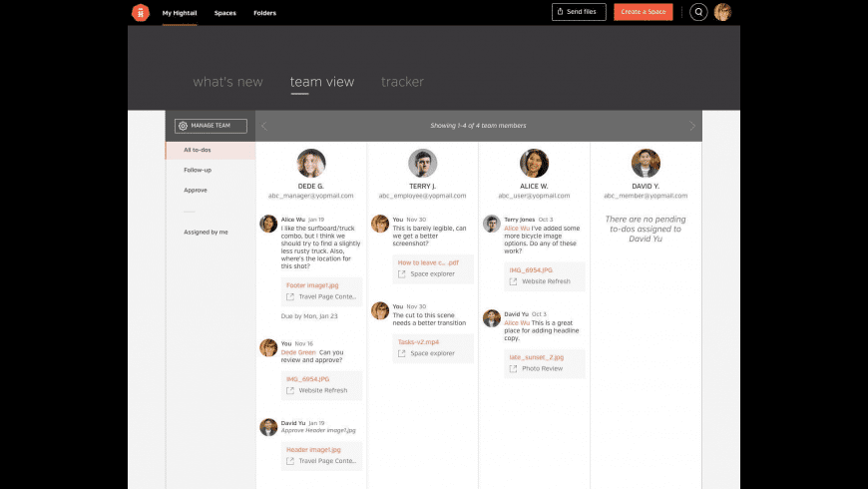Screen dimensions: 868x489
Task: Open the Footer image1.jpg file link
Action: (x=312, y=285)
